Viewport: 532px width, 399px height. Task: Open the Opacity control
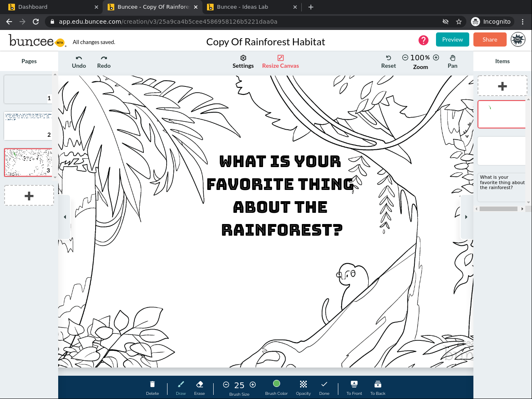pyautogui.click(x=303, y=384)
